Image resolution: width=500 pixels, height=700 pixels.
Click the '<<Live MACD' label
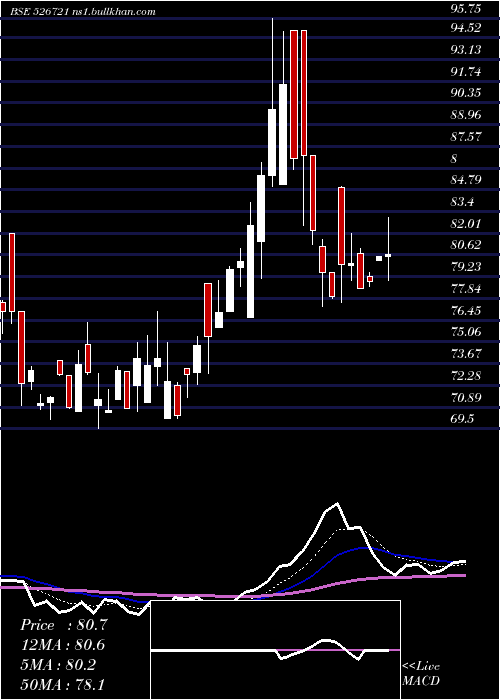click(x=421, y=674)
